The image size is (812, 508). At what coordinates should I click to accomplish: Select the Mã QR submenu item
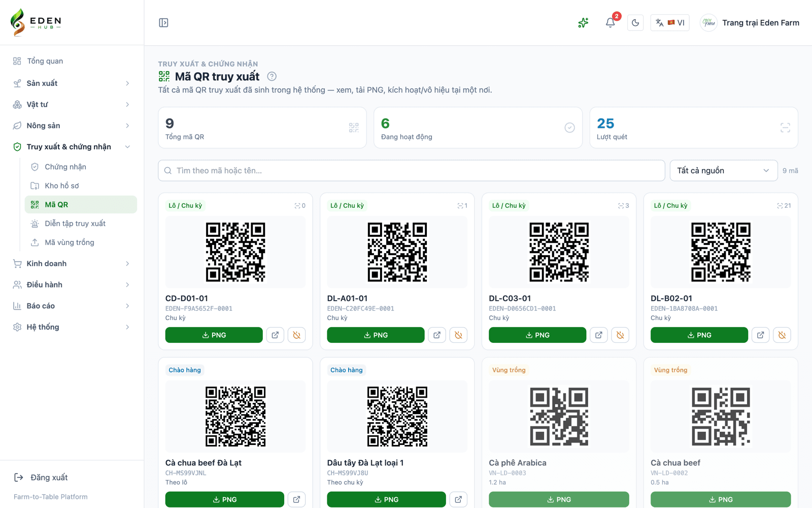(x=81, y=205)
